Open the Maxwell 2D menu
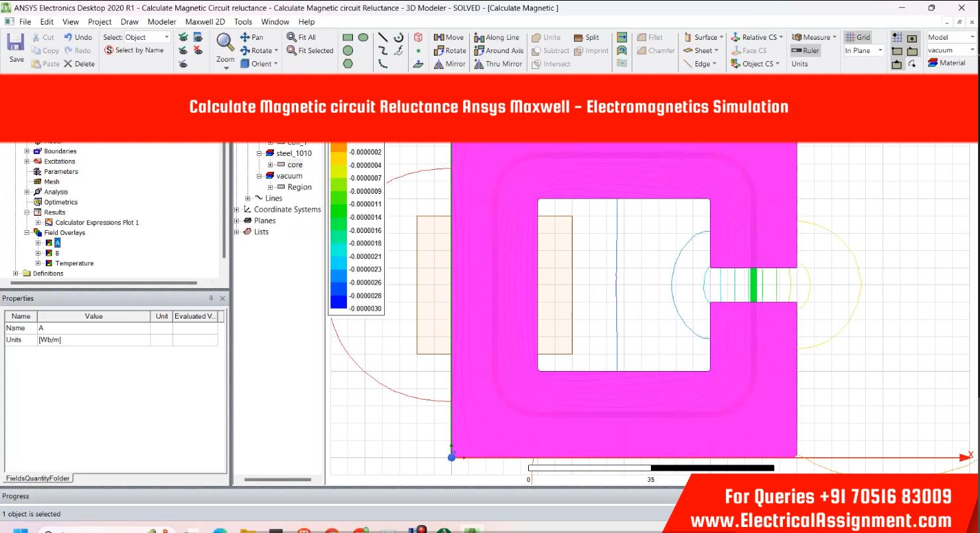The image size is (980, 533). 205,21
